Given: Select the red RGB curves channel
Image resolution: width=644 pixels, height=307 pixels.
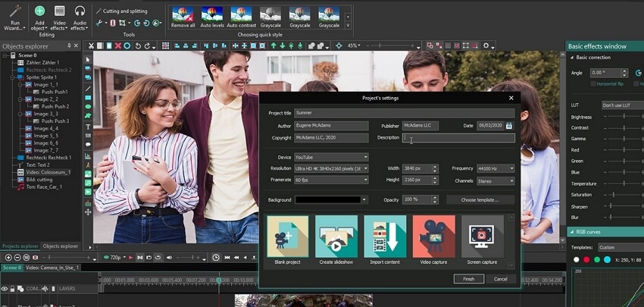Looking at the screenshot, I should 586,260.
